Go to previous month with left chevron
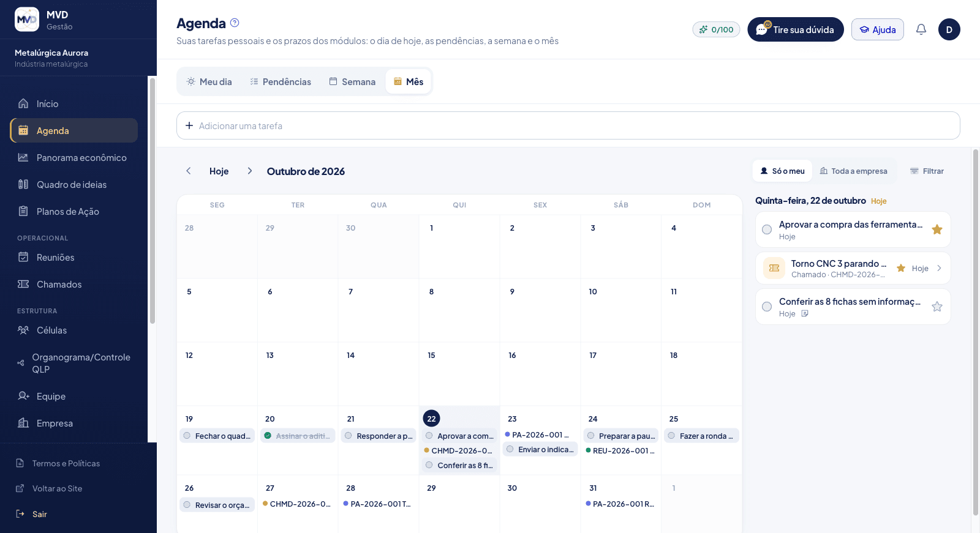This screenshot has width=980, height=533. (x=189, y=171)
